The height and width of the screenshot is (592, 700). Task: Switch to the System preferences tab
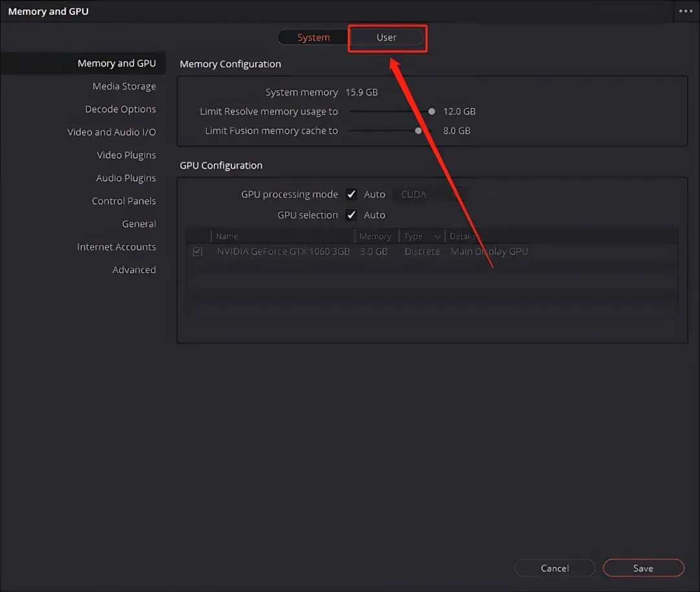314,38
